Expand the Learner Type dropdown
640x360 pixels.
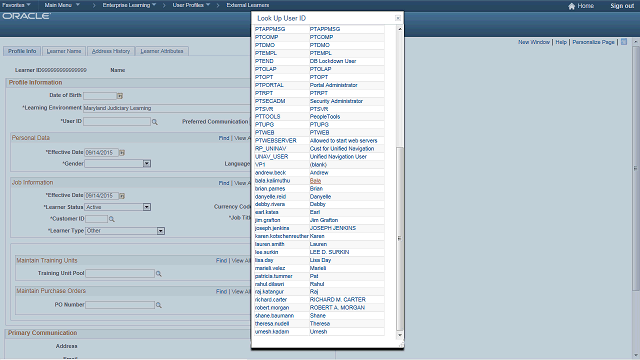click(x=161, y=231)
